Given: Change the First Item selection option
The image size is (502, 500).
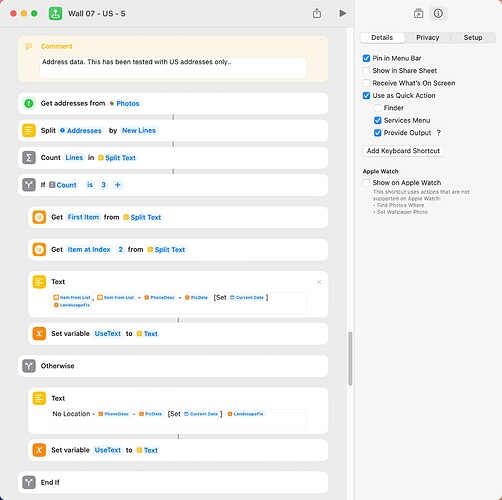Looking at the screenshot, I should tap(83, 217).
